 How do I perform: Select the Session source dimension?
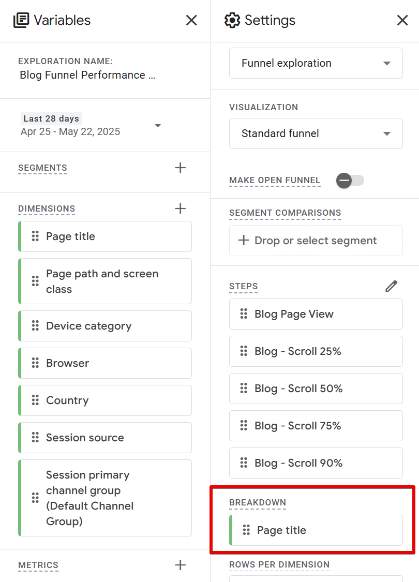(105, 438)
